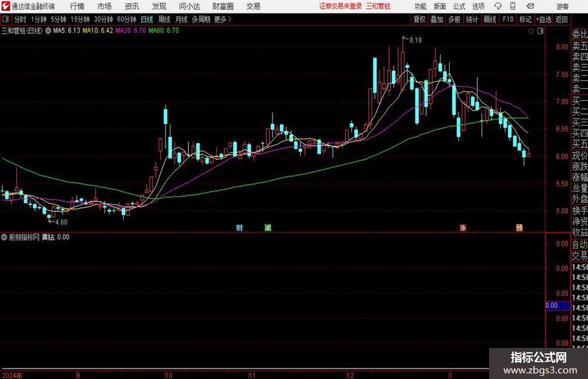
Task: Open the 功能 menu
Action: pyautogui.click(x=421, y=6)
